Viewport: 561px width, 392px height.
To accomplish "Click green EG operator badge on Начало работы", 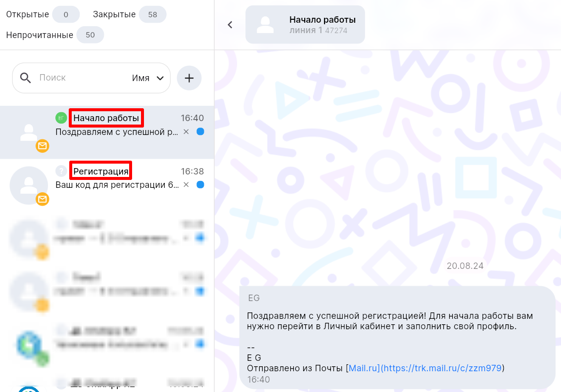I will [61, 118].
